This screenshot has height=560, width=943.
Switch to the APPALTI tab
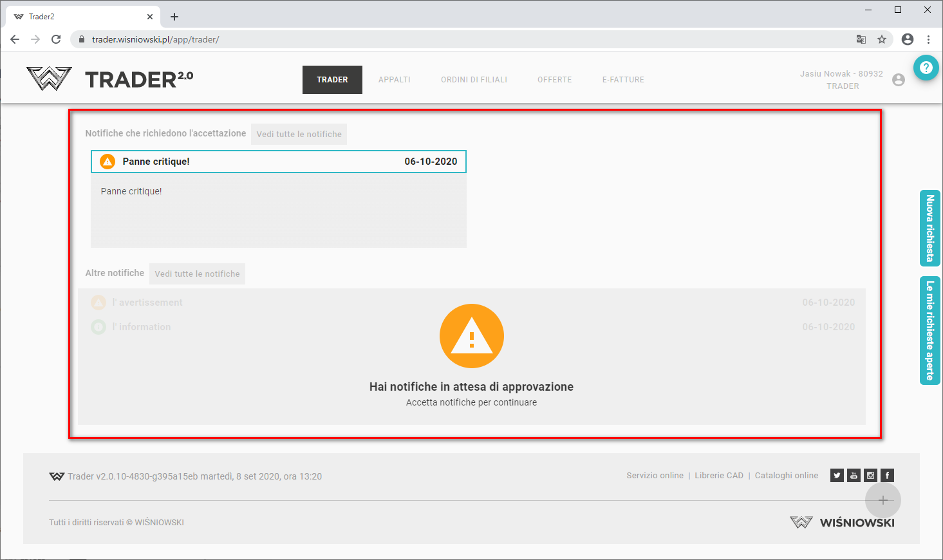394,80
